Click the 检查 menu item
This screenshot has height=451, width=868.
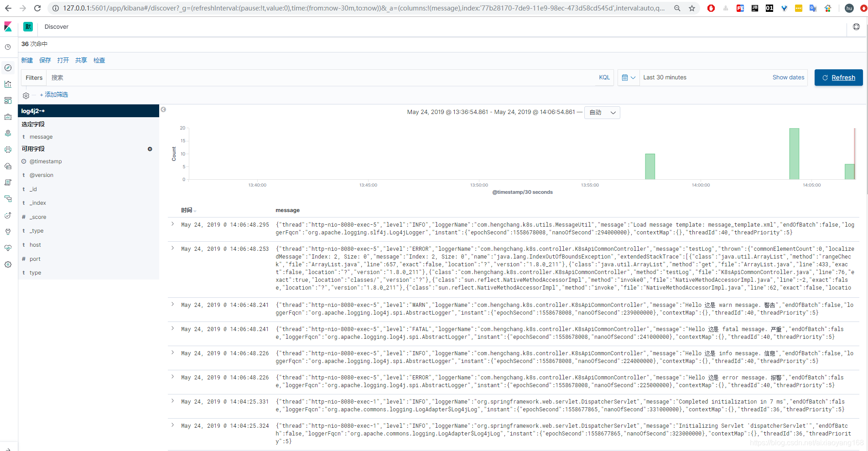99,60
